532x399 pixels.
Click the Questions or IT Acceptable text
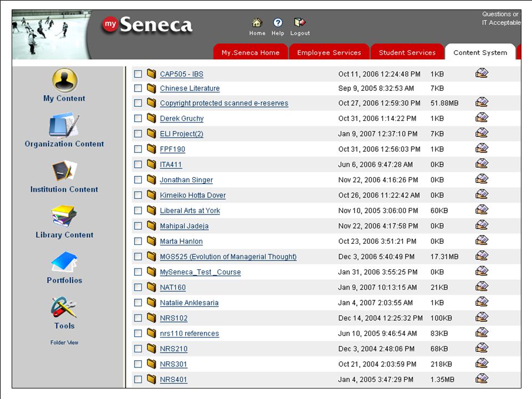coord(501,18)
